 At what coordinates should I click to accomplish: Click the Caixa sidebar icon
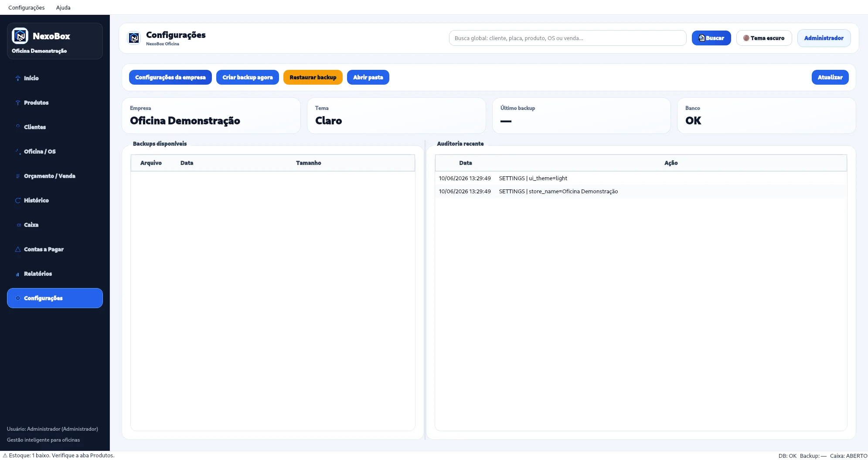18,225
